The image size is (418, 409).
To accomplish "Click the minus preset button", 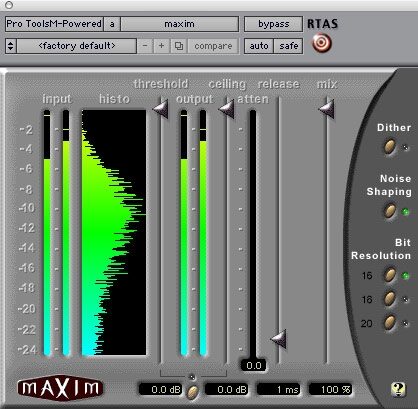I will (145, 46).
